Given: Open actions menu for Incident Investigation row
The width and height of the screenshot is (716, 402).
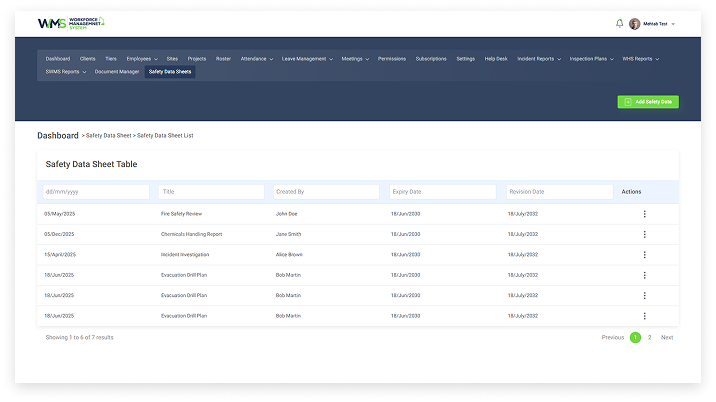Looking at the screenshot, I should coord(644,255).
